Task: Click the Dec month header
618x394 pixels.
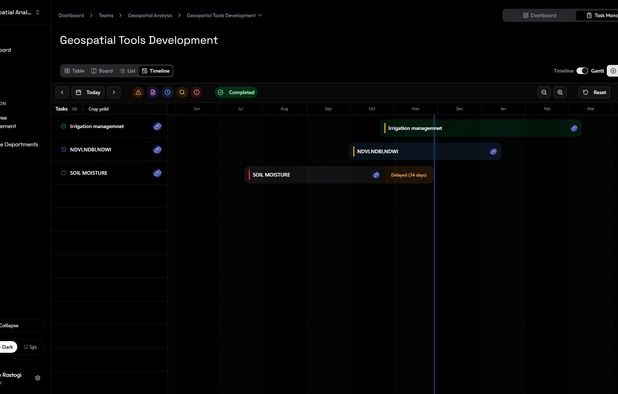Action: click(x=459, y=109)
